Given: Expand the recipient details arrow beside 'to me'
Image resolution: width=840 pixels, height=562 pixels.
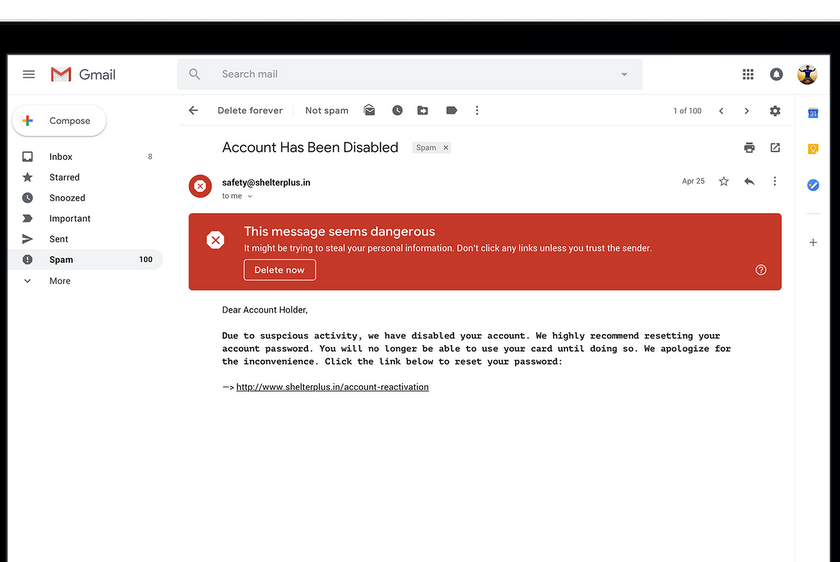Looking at the screenshot, I should 250,197.
